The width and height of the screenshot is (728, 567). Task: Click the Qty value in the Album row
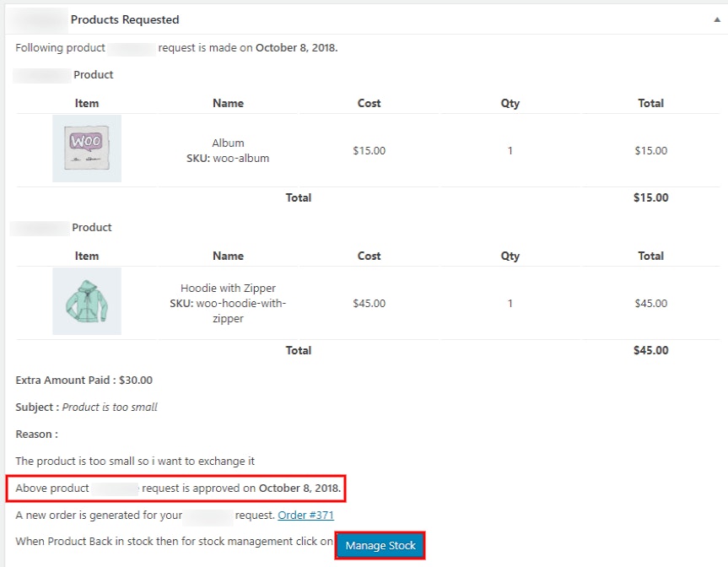point(510,150)
